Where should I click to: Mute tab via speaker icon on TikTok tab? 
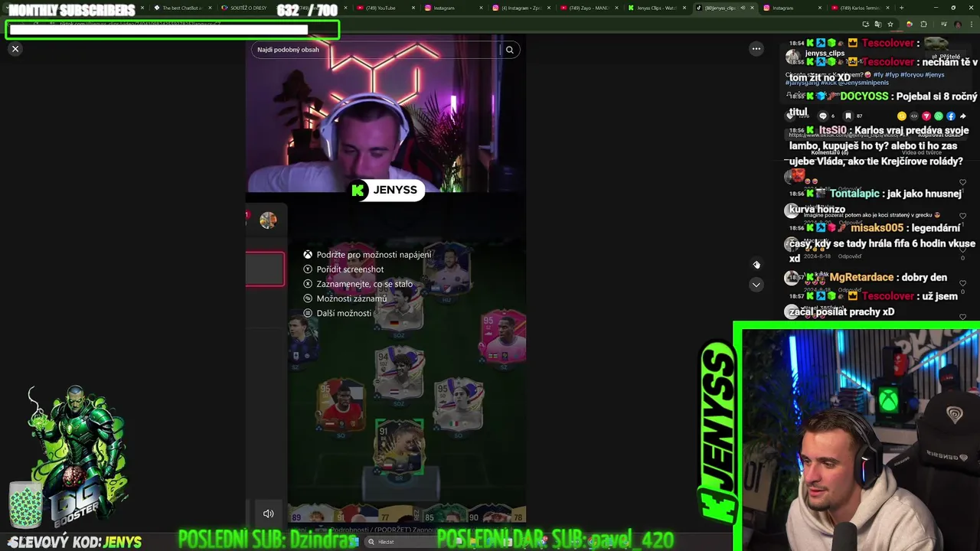[x=743, y=8]
